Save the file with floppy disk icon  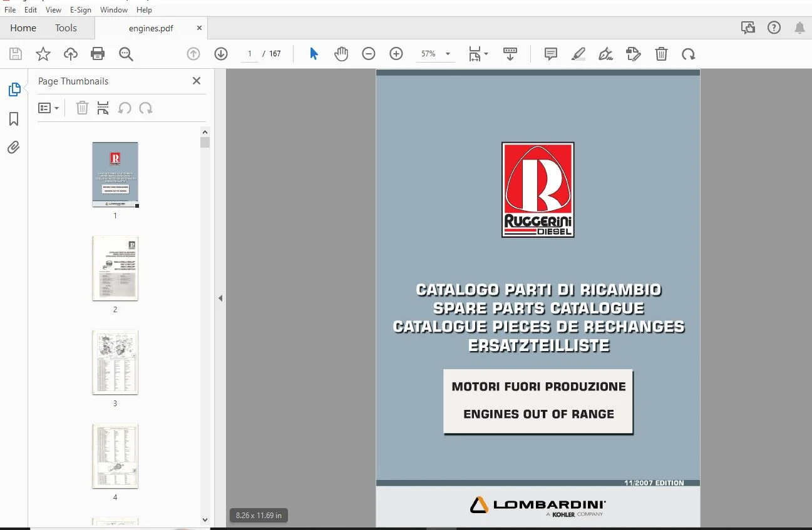16,54
